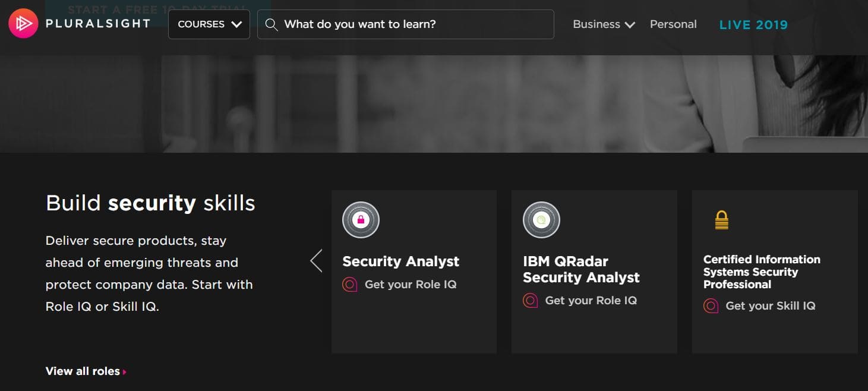Select Get your Skill IQ link
This screenshot has width=868, height=391.
(x=771, y=306)
